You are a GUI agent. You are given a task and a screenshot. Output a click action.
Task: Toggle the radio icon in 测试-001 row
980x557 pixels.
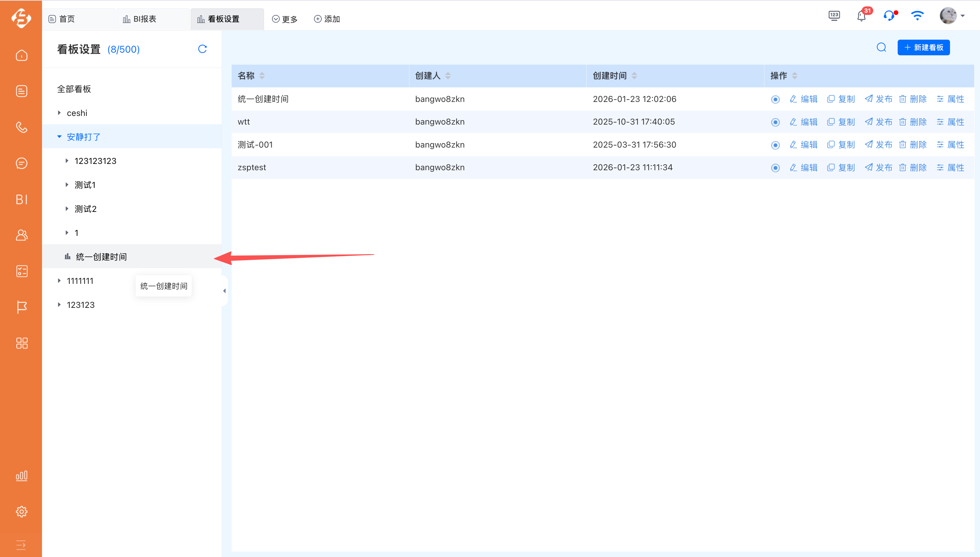pyautogui.click(x=775, y=145)
